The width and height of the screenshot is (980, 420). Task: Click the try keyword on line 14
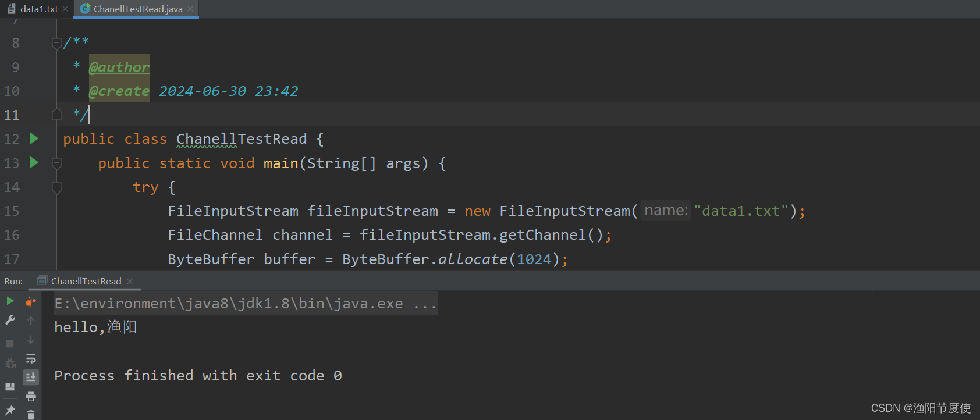(x=145, y=187)
